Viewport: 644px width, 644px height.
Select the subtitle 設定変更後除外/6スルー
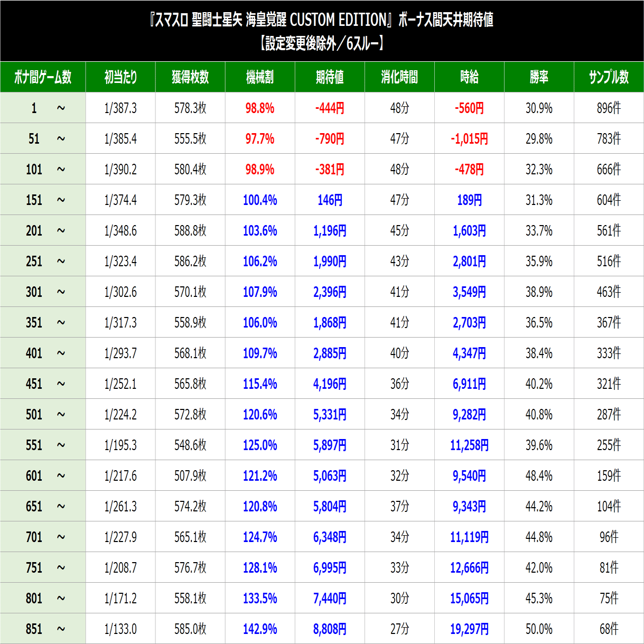(x=322, y=43)
